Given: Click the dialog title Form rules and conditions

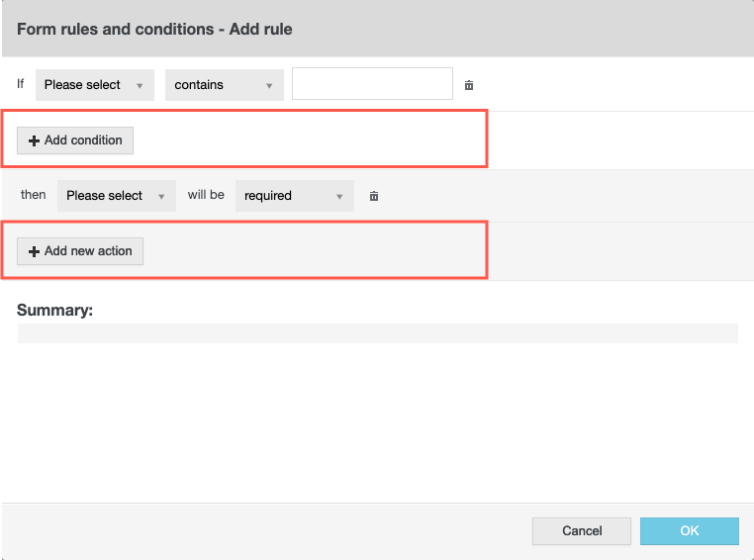Looking at the screenshot, I should coord(154,29).
